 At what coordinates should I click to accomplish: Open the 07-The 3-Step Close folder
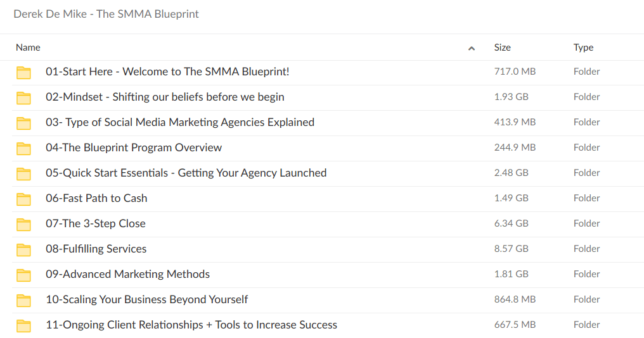pos(95,223)
